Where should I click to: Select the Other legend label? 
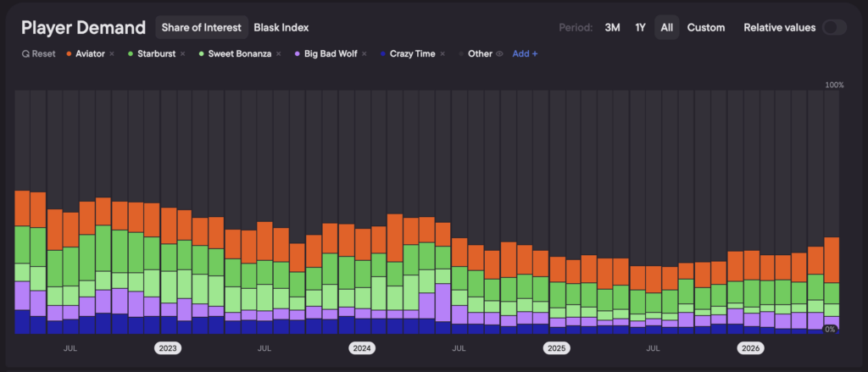tap(480, 53)
